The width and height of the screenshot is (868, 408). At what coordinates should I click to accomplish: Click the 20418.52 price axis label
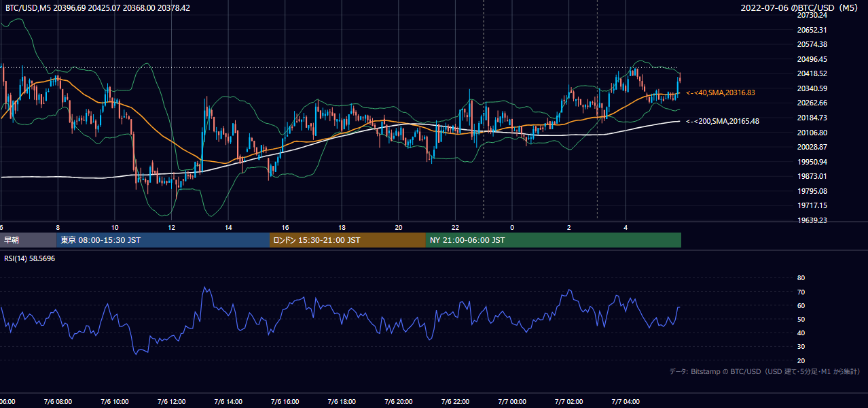pyautogui.click(x=812, y=73)
